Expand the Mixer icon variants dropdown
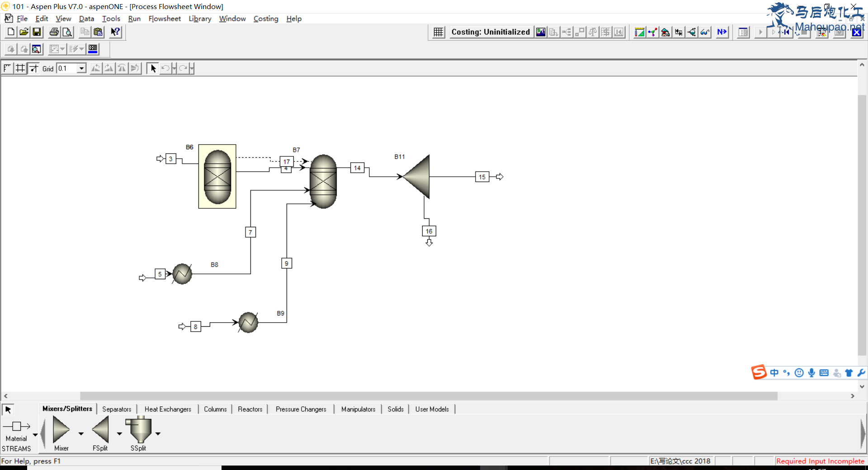 [x=81, y=434]
